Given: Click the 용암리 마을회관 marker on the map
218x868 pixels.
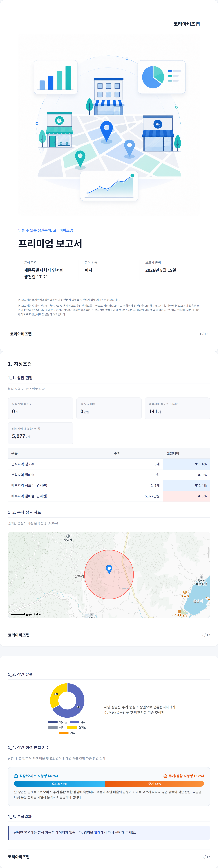Looking at the screenshot, I should (202, 577).
